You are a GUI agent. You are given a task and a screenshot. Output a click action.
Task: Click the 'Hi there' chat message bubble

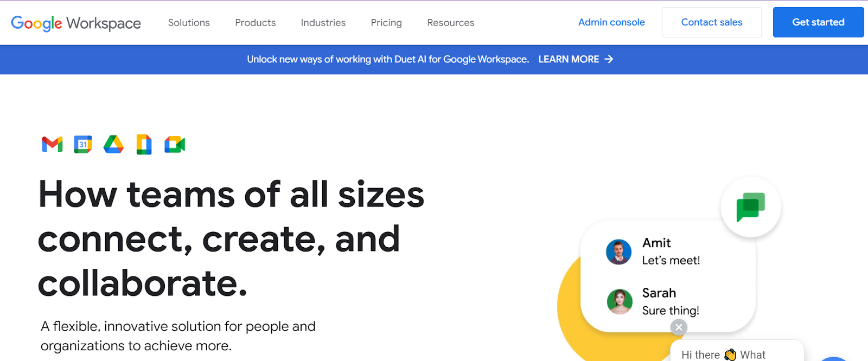click(x=737, y=351)
